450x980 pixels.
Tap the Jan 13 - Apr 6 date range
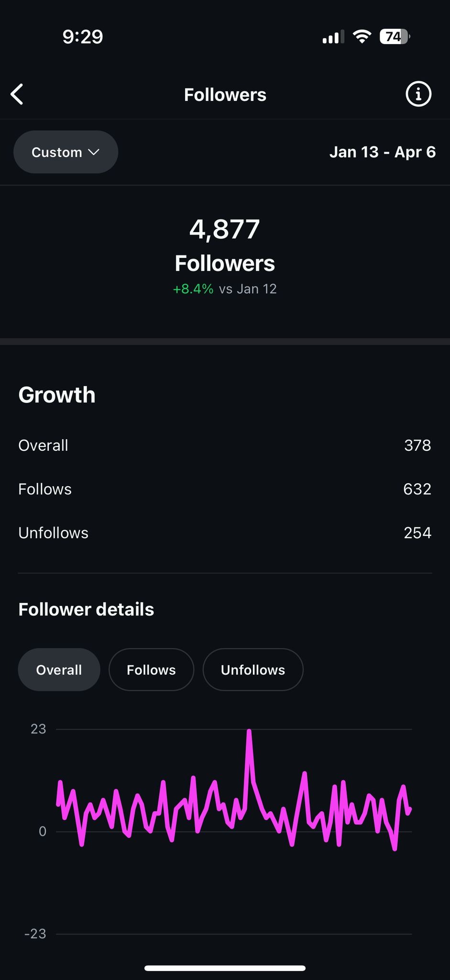click(382, 152)
